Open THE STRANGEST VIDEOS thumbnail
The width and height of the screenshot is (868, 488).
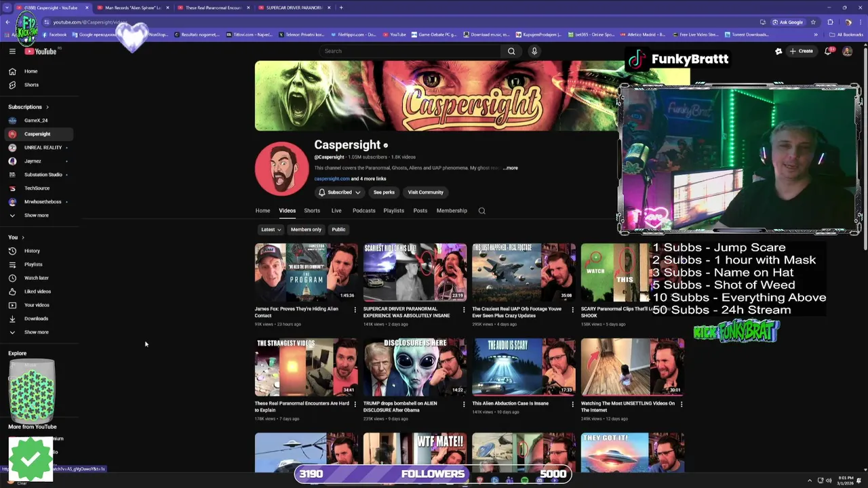tap(306, 367)
